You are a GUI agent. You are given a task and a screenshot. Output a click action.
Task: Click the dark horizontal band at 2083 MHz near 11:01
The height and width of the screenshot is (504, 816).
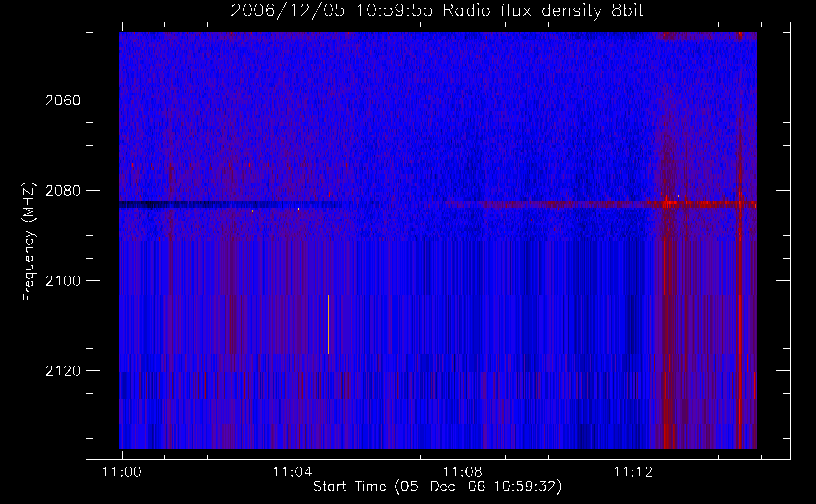pyautogui.click(x=171, y=204)
